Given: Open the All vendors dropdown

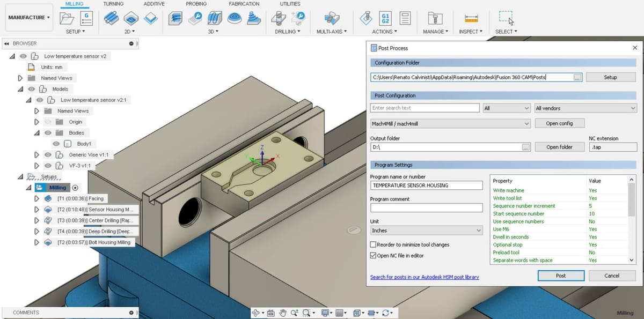Looking at the screenshot, I should 586,108.
